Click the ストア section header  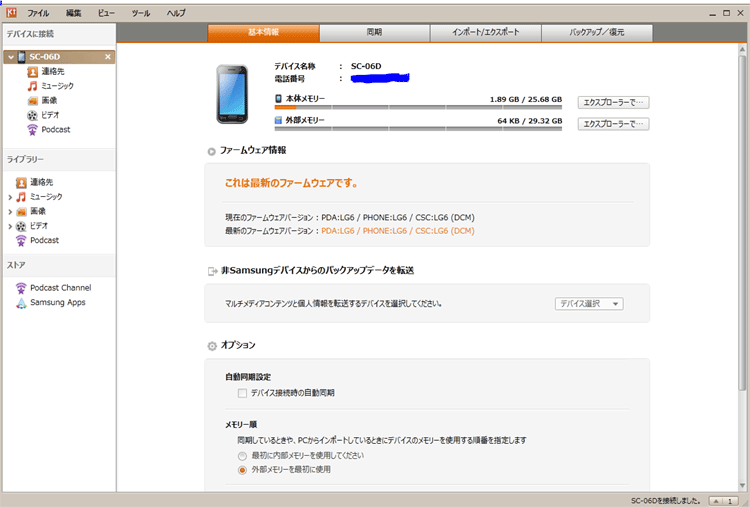(59, 265)
